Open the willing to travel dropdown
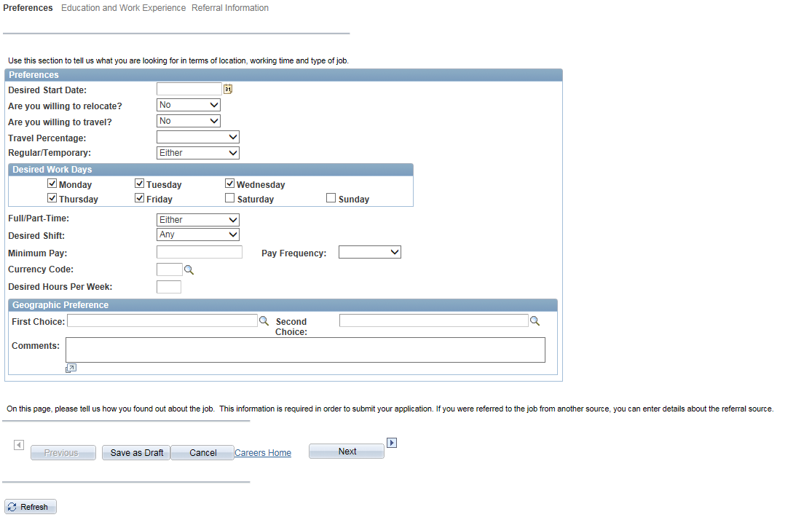The height and width of the screenshot is (520, 812). pos(189,121)
